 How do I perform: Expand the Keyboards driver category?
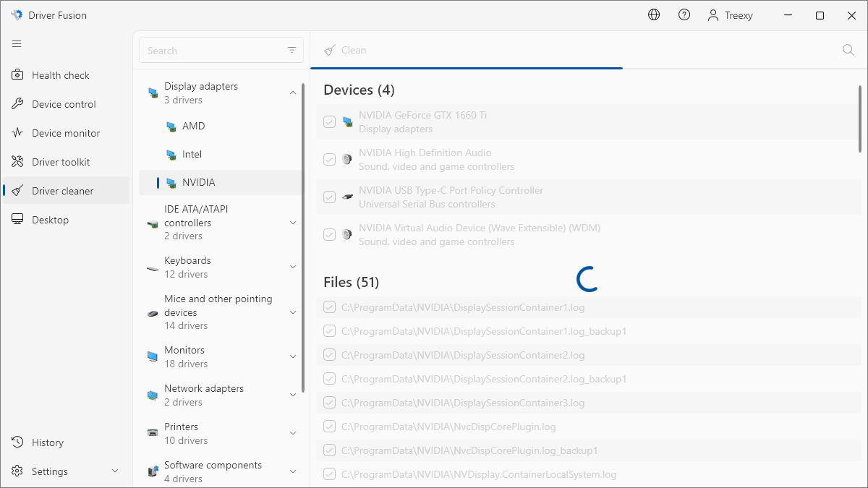[x=292, y=267]
